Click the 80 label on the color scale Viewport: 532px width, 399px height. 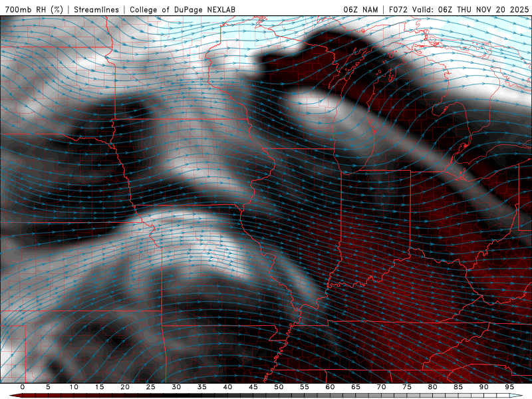432,387
